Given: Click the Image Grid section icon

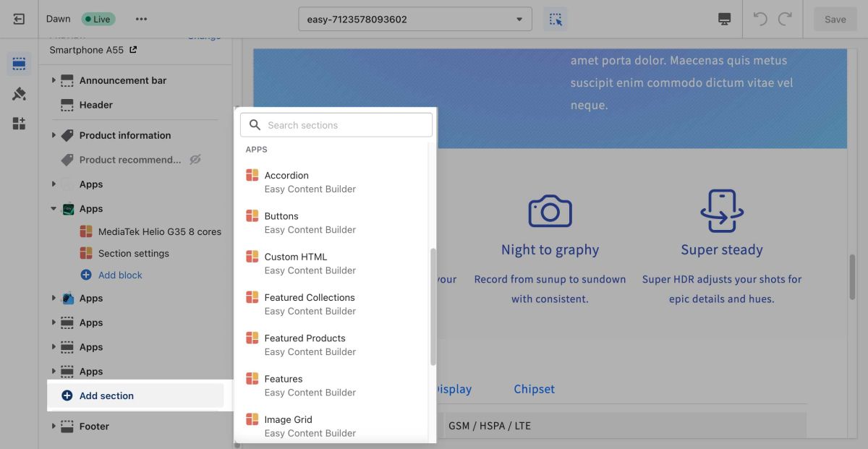Looking at the screenshot, I should point(252,419).
